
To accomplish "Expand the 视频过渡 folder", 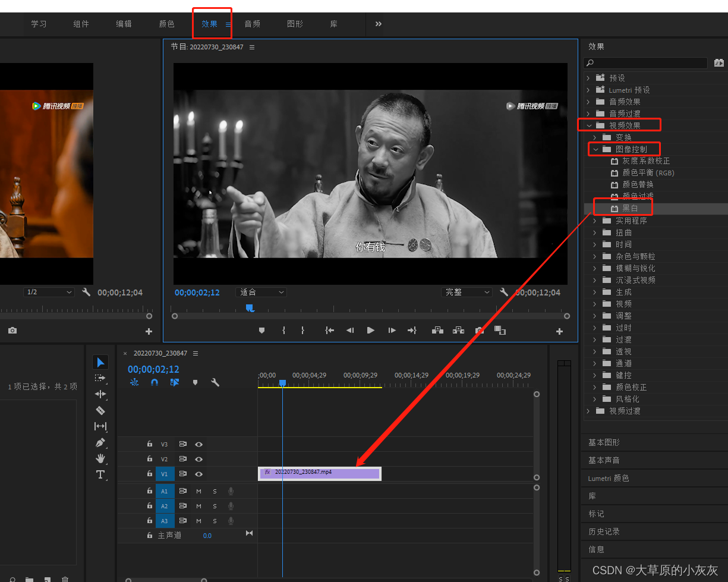I will pyautogui.click(x=588, y=411).
